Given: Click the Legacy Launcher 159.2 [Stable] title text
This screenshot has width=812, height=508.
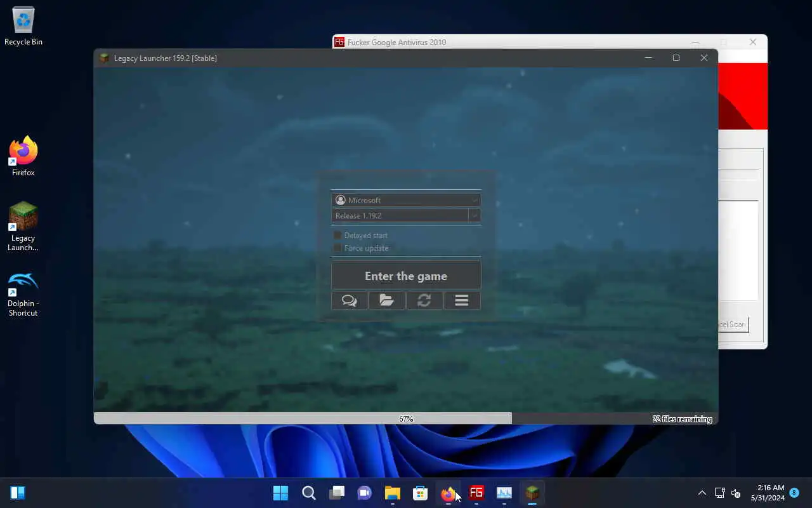Looking at the screenshot, I should click(166, 58).
